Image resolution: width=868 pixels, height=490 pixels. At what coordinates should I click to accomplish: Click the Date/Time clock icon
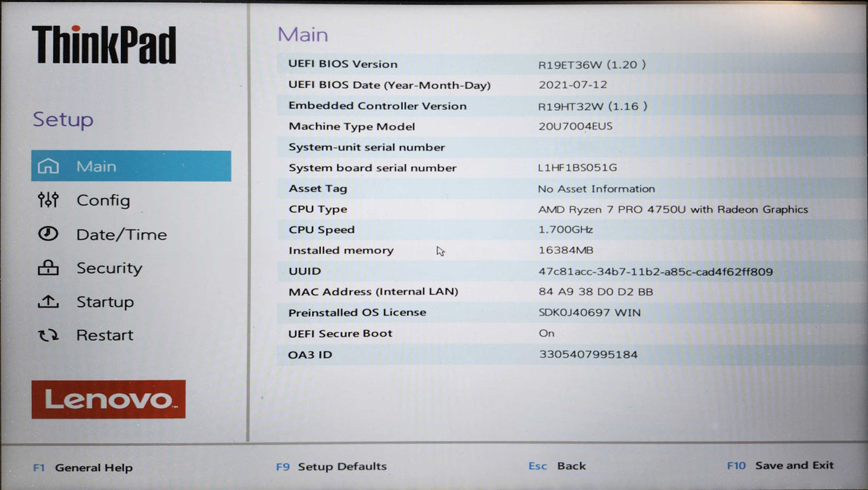(49, 234)
